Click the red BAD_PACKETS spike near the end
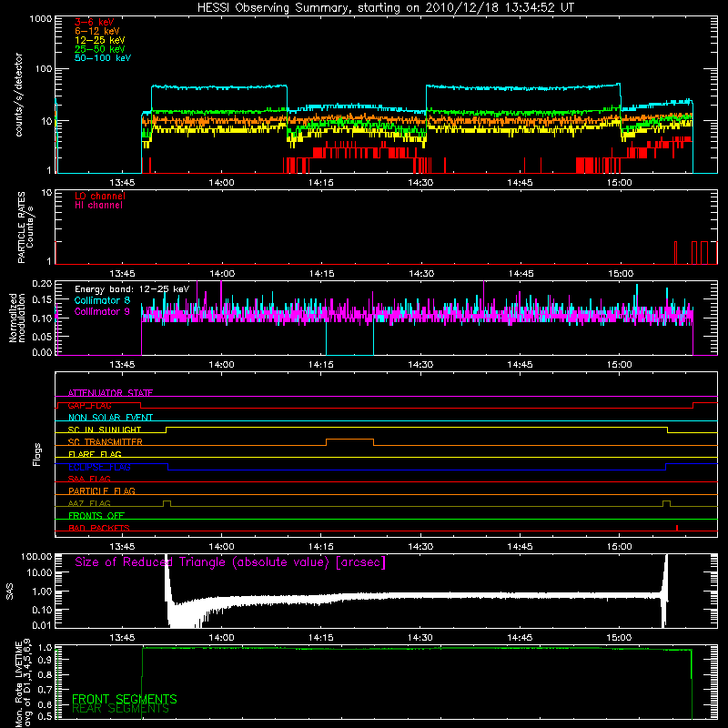 tap(677, 528)
